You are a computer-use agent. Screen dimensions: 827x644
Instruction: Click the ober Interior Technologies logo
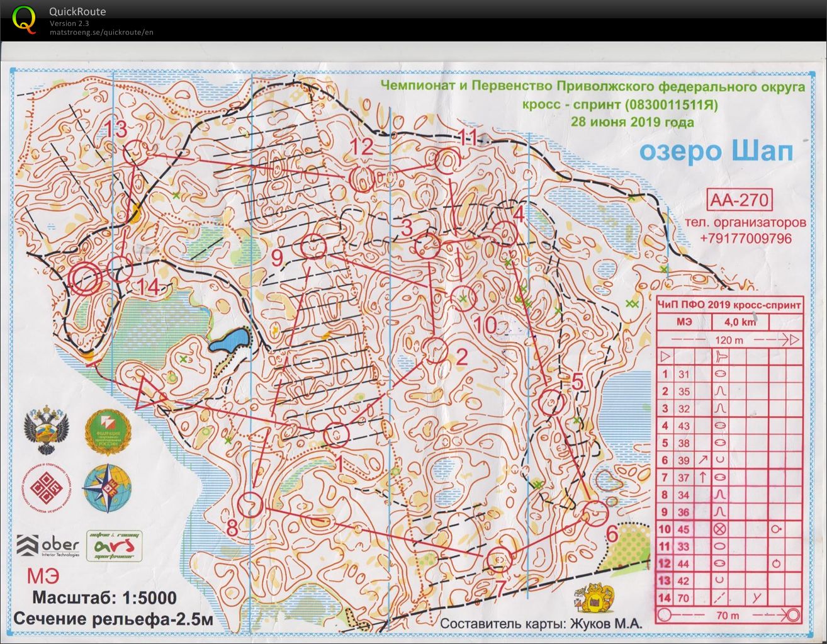point(48,546)
